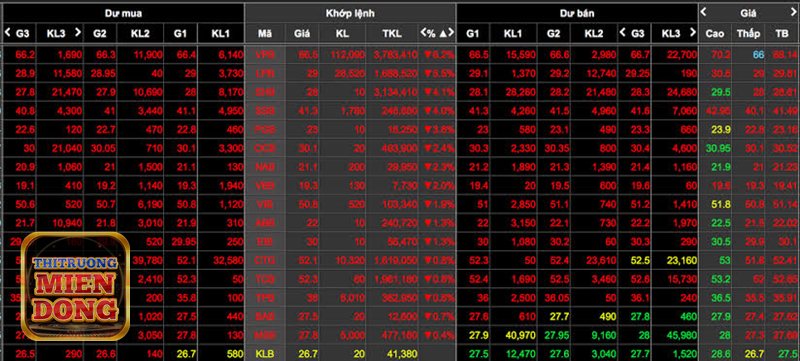Click green sell volume 45,980
Screen dimensions: 800x361
click(x=681, y=334)
